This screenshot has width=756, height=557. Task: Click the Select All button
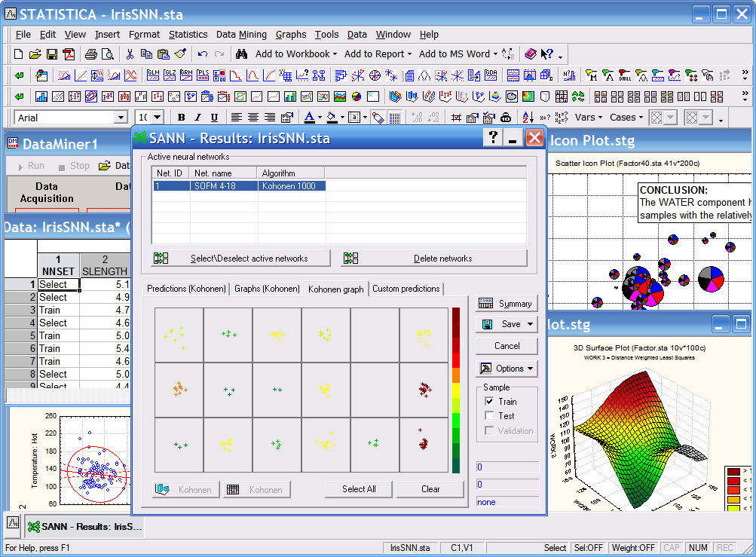(359, 489)
